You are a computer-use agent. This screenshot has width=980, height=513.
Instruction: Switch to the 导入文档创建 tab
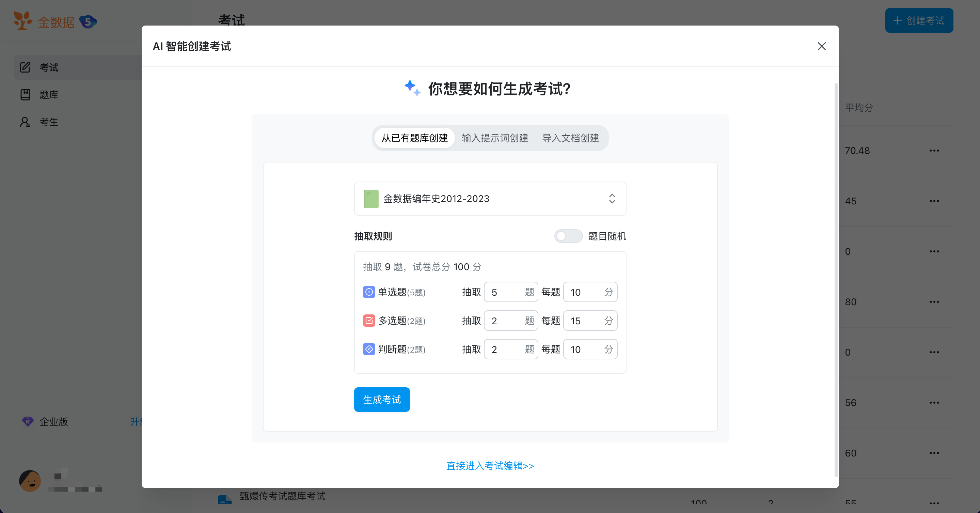pos(570,138)
